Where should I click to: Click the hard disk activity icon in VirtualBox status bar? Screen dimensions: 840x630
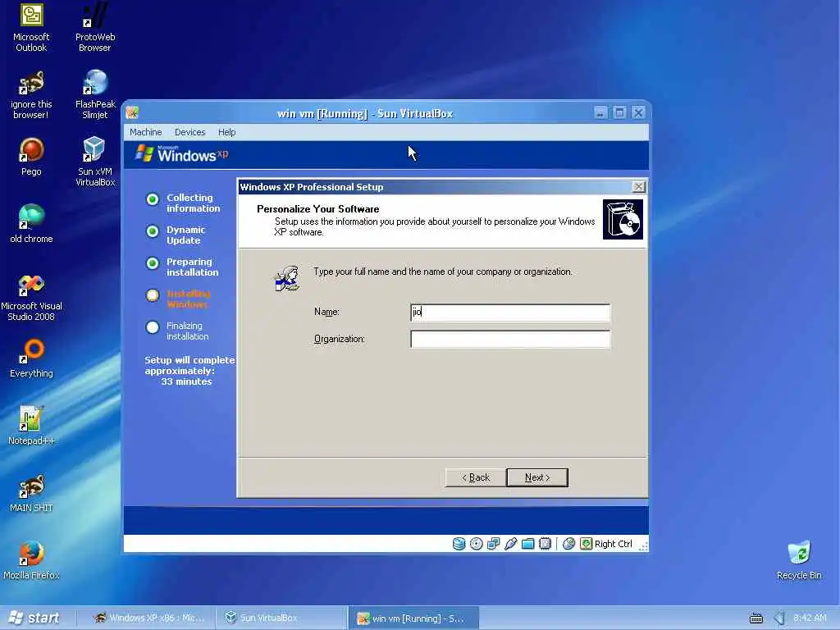pos(459,544)
